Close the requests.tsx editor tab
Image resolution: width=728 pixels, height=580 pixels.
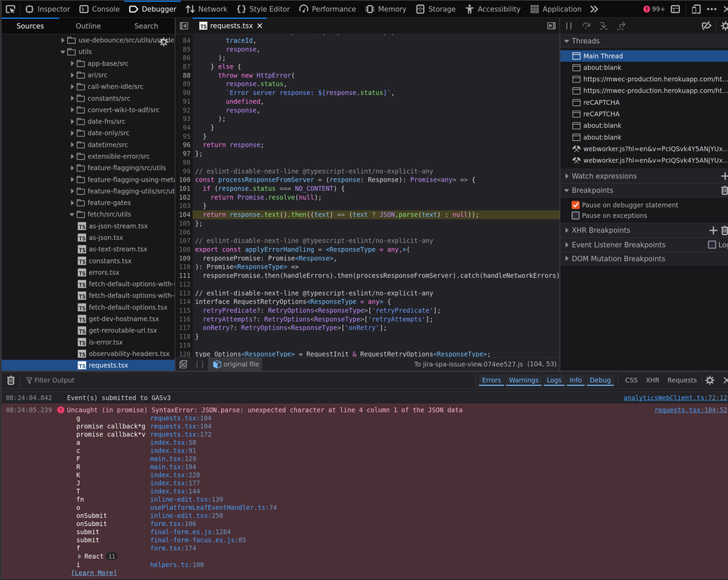[260, 26]
